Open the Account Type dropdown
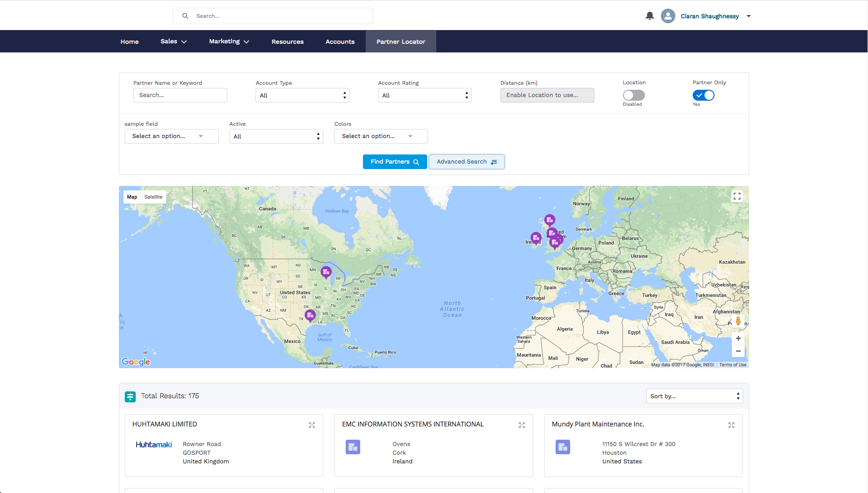 pyautogui.click(x=302, y=95)
